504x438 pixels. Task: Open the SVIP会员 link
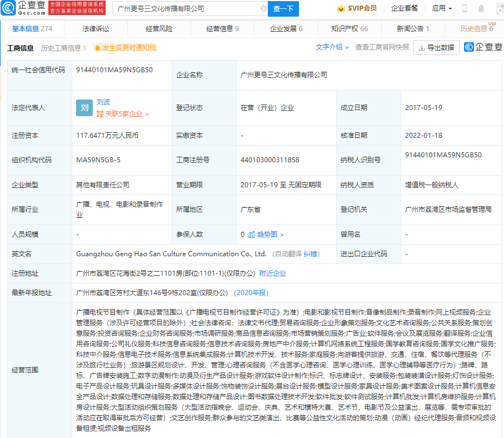tap(357, 8)
